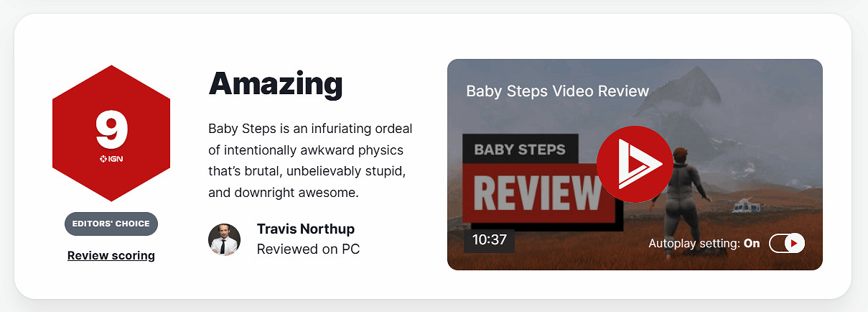The image size is (868, 312).
Task: Click the "Autoplay setting: On" label
Action: click(704, 244)
